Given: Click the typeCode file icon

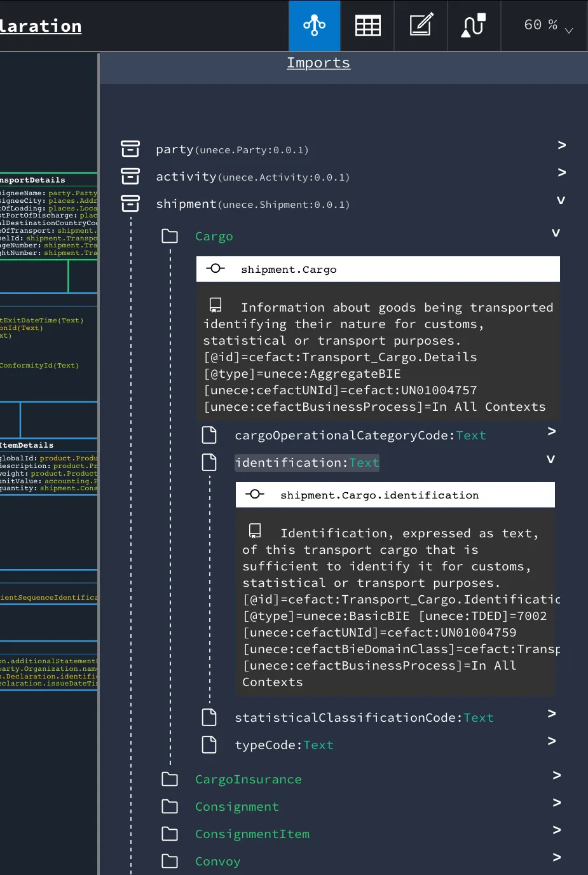Looking at the screenshot, I should 209,745.
